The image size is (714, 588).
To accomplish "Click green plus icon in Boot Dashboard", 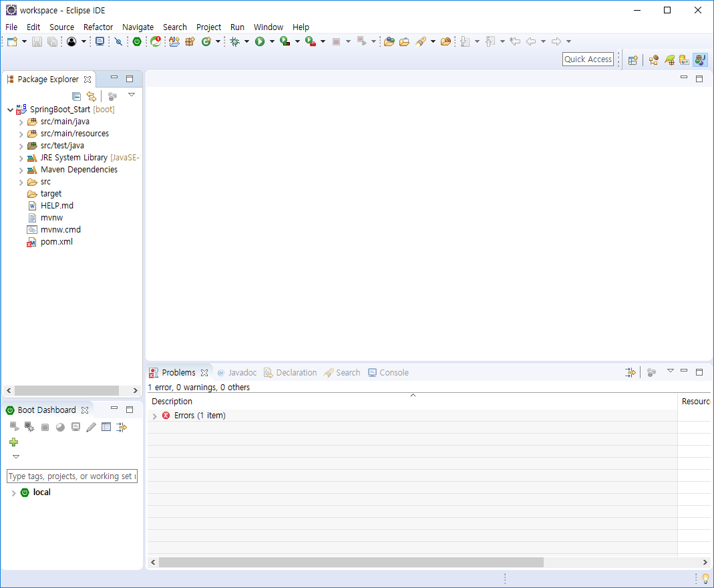I will pos(13,442).
